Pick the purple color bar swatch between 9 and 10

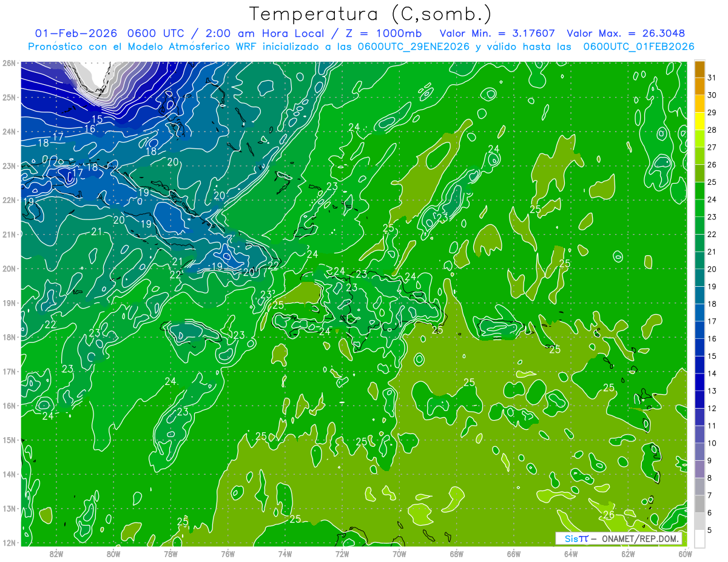[699, 452]
